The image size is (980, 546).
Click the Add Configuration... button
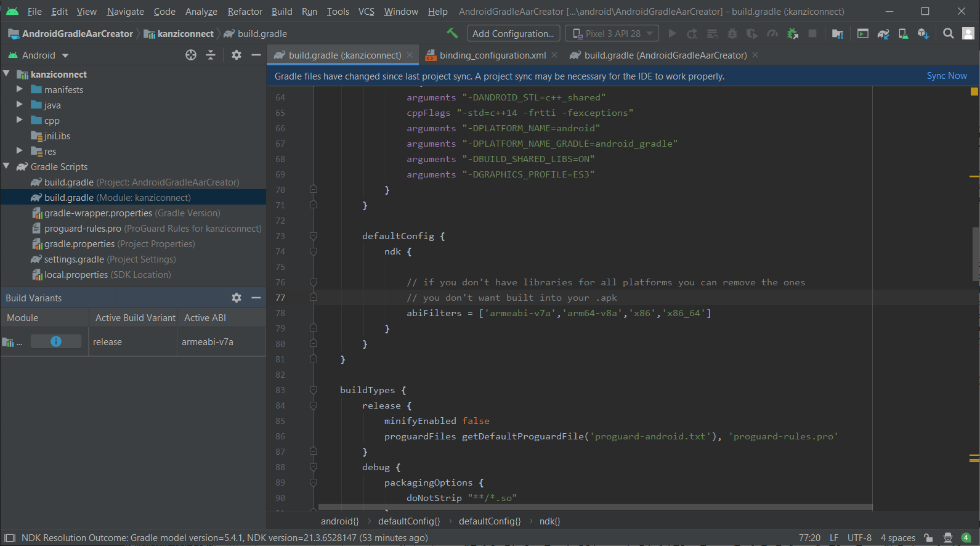tap(513, 33)
